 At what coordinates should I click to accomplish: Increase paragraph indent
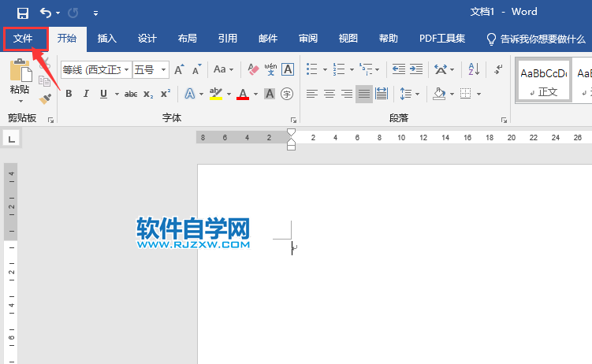tap(416, 69)
